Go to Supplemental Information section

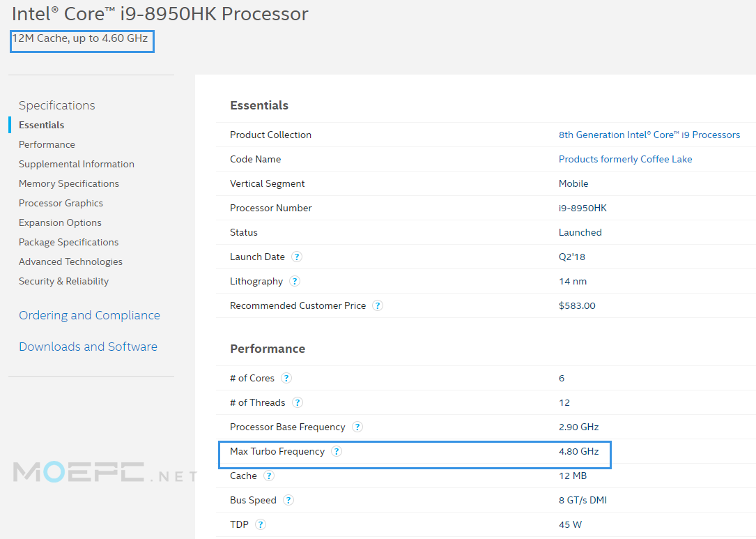pos(76,164)
